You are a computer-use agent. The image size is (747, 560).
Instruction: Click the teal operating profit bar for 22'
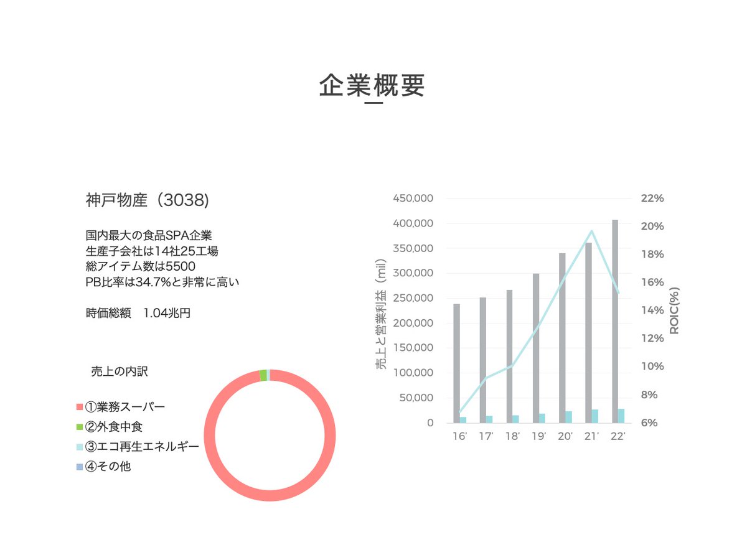tap(621, 416)
